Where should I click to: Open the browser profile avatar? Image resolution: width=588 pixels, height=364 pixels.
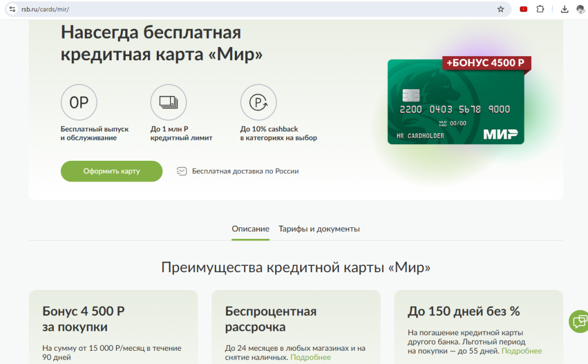pos(580,9)
